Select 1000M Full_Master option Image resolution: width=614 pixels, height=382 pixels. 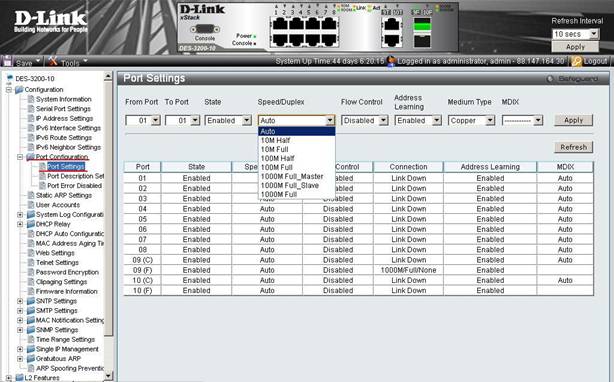click(x=296, y=176)
